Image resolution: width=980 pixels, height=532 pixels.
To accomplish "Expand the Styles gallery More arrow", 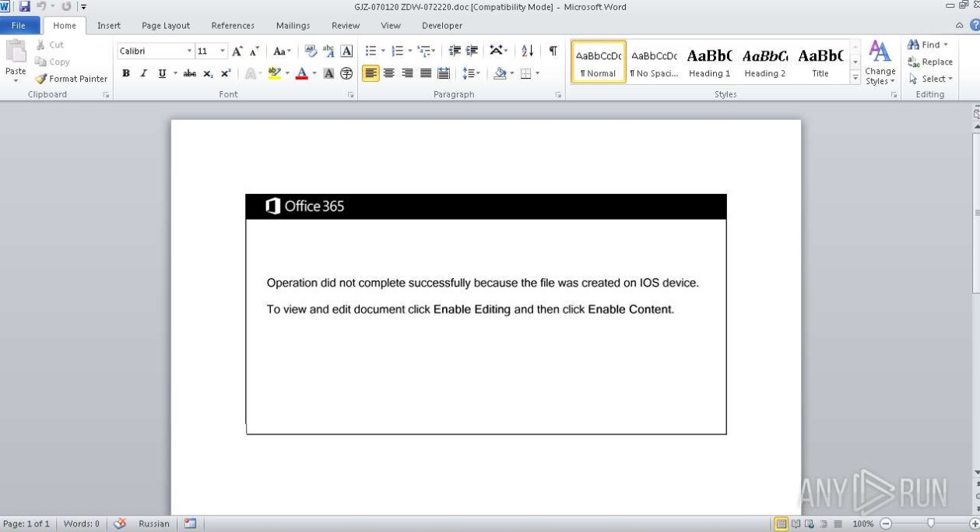I will (x=855, y=78).
